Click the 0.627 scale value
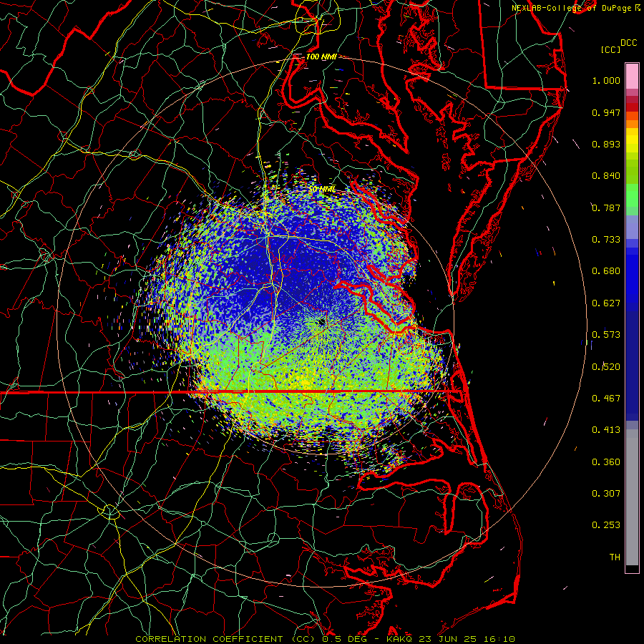644x644 pixels. tap(606, 303)
